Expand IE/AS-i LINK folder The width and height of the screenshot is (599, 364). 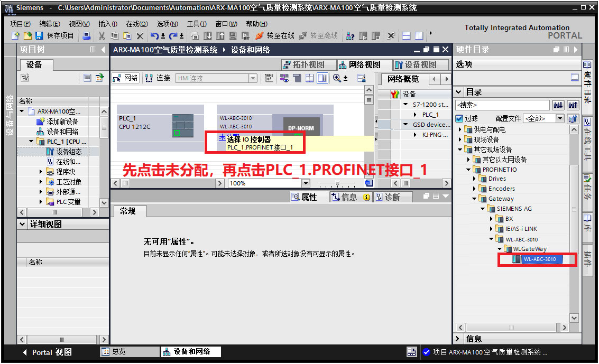click(x=491, y=229)
